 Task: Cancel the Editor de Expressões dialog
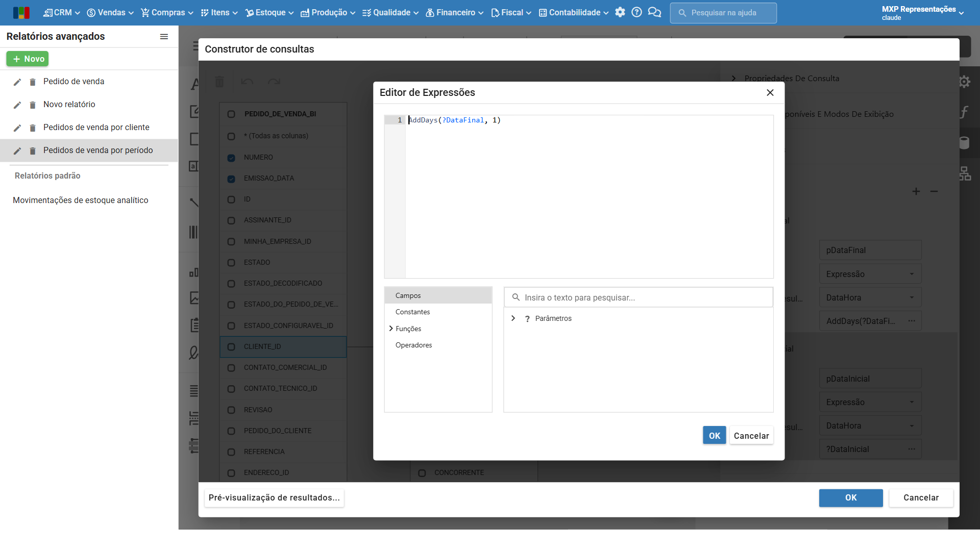751,436
